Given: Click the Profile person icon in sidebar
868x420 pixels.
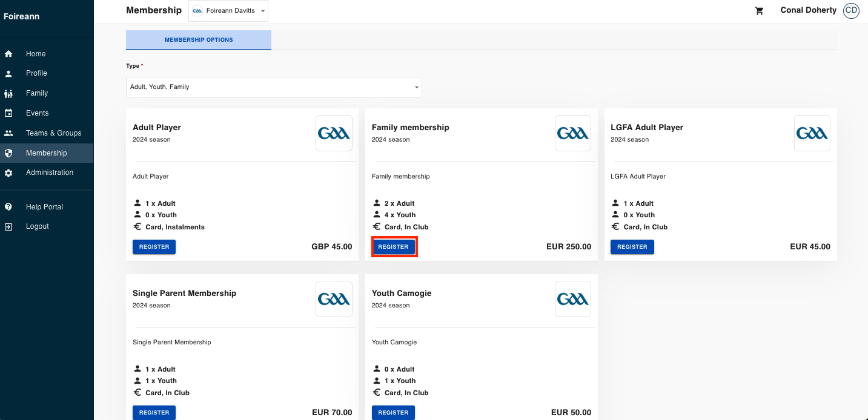Looking at the screenshot, I should (8, 73).
